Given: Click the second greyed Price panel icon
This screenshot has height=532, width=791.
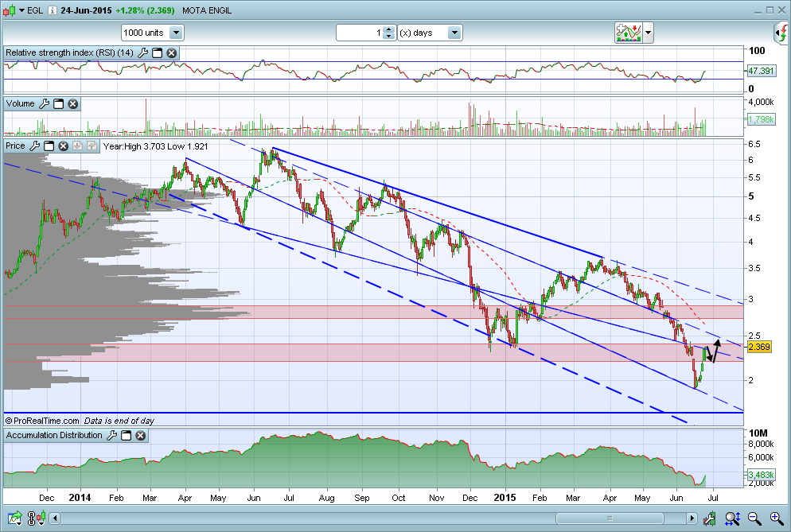Looking at the screenshot, I should [x=92, y=146].
